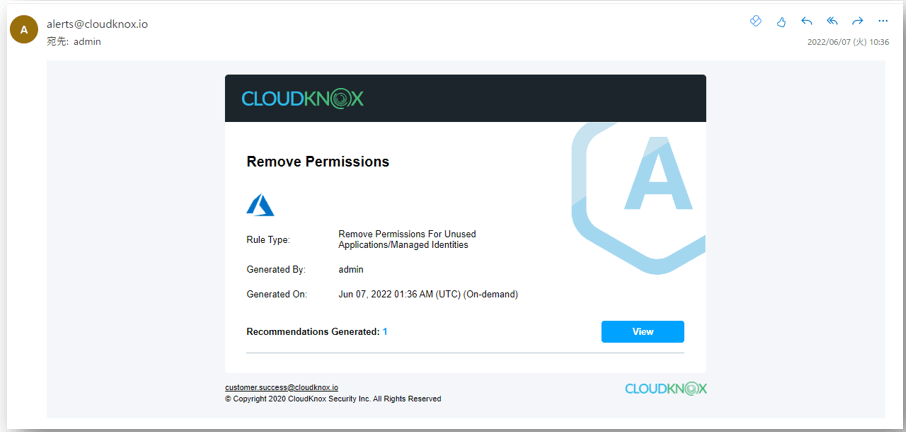Click the copyright 2020 CloudKnox Security text
Image resolution: width=906 pixels, height=432 pixels.
tap(333, 399)
